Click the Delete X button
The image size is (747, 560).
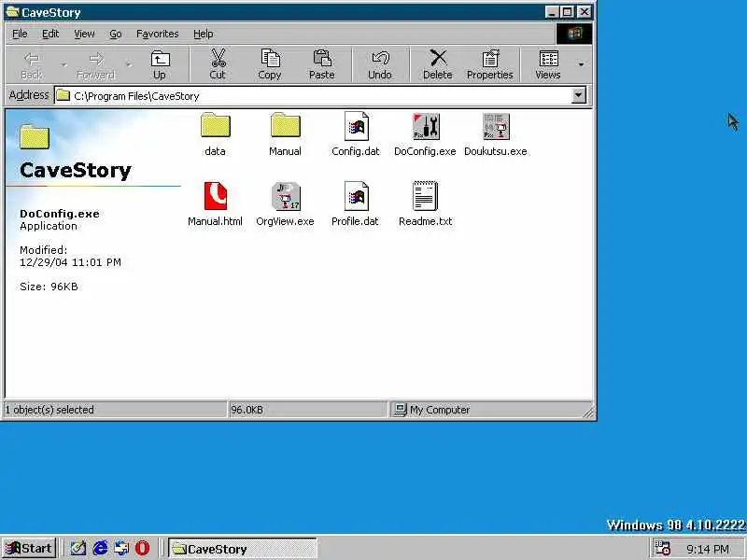click(x=437, y=64)
